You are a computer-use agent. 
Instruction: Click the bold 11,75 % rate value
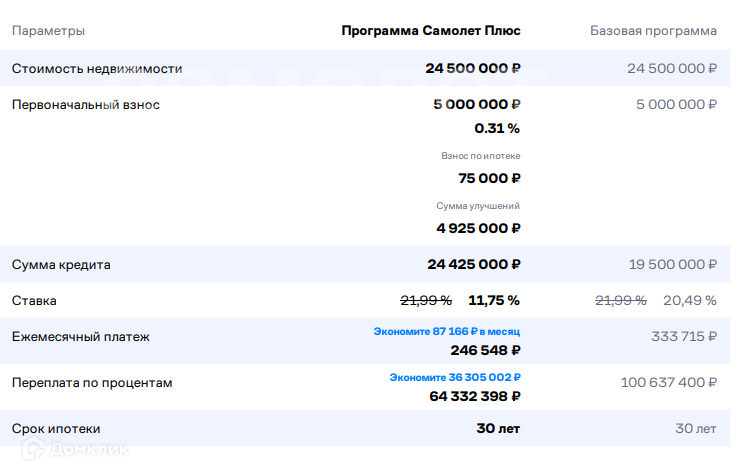pyautogui.click(x=494, y=301)
